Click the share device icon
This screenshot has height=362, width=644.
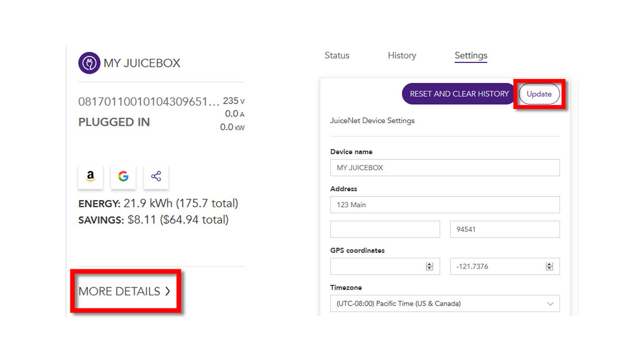(x=156, y=176)
